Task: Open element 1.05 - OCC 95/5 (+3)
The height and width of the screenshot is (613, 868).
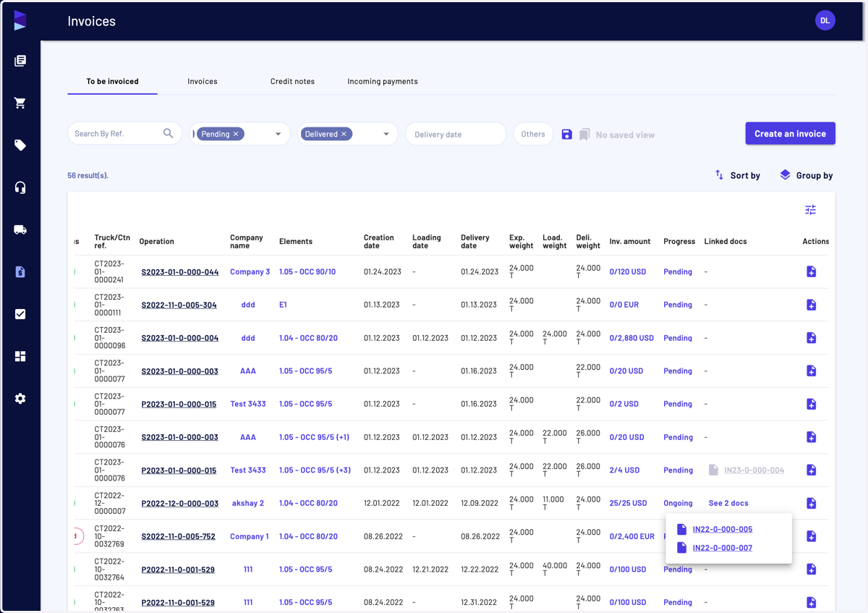Action: point(315,470)
